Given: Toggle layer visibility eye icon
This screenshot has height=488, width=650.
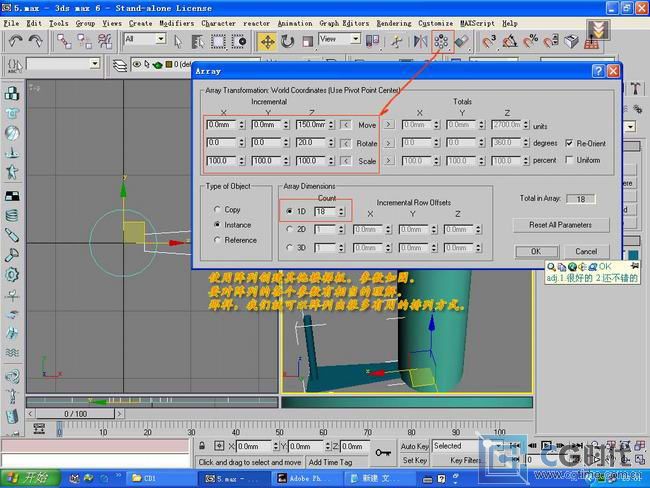Looking at the screenshot, I should click(x=136, y=64).
